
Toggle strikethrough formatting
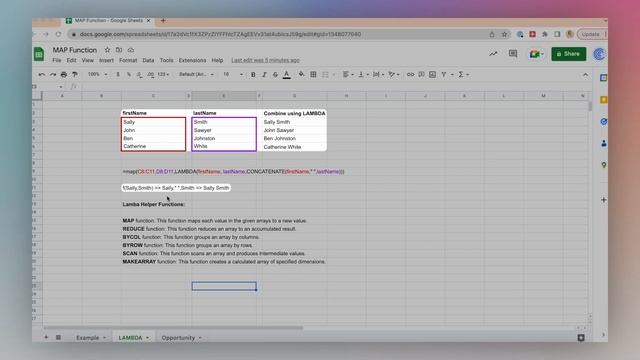[275, 75]
